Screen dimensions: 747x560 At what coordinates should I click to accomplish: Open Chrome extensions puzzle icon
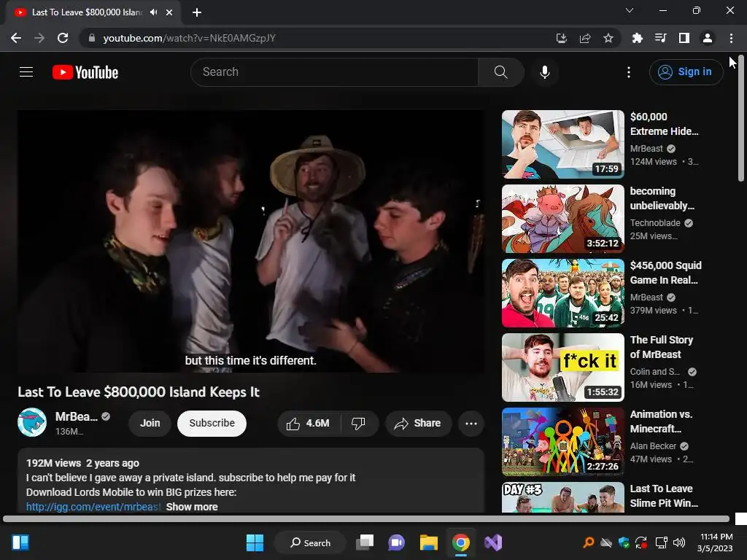[x=637, y=38]
